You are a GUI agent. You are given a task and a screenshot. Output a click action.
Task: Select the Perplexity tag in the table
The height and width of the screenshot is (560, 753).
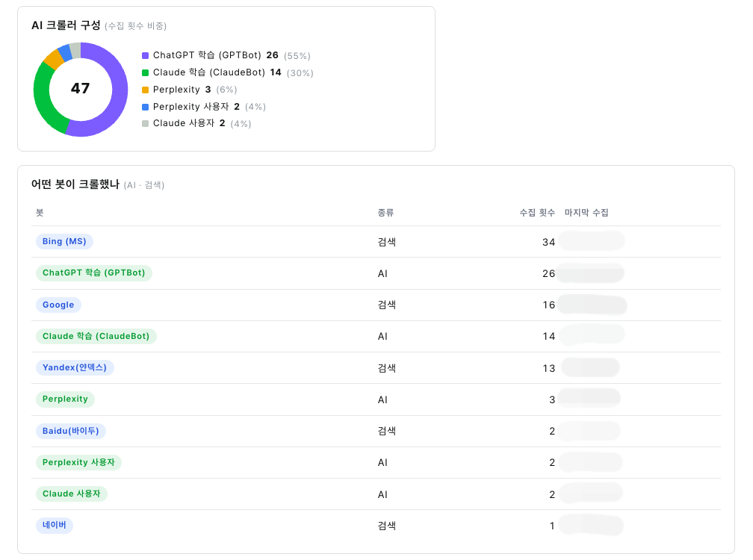65,399
